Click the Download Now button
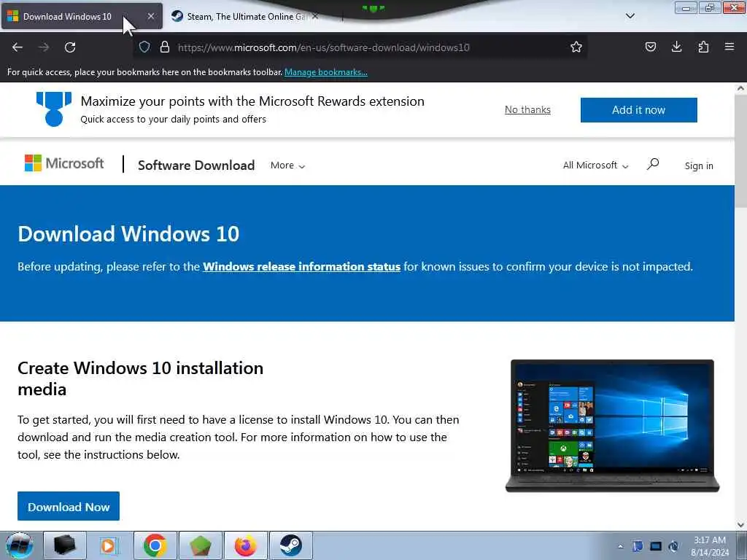The image size is (747, 560). pos(69,506)
